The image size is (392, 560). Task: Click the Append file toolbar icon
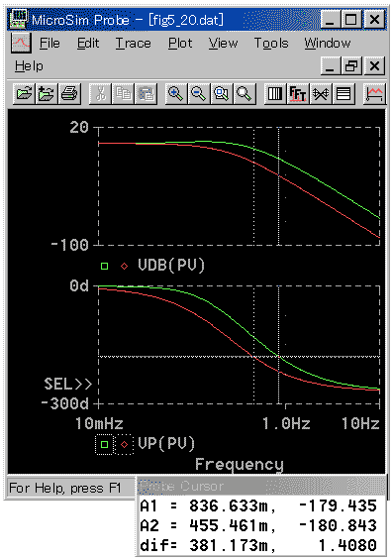pos(47,94)
